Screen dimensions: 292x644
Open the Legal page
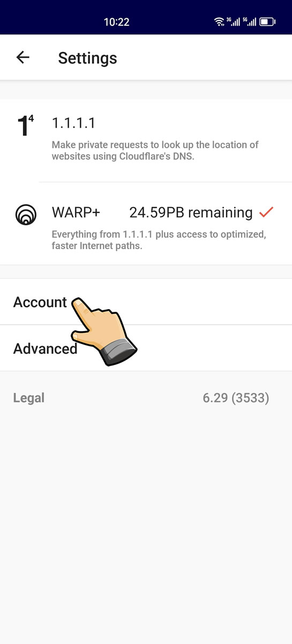[29, 398]
